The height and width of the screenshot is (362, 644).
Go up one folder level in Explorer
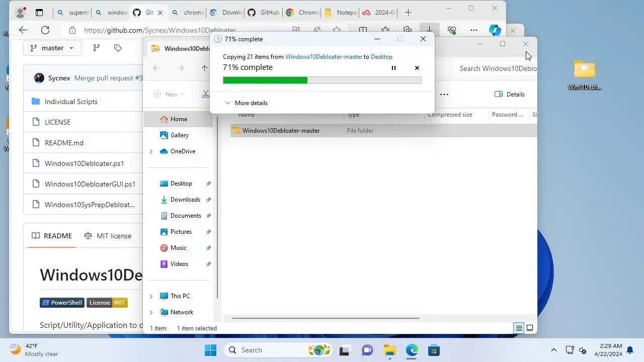point(204,68)
